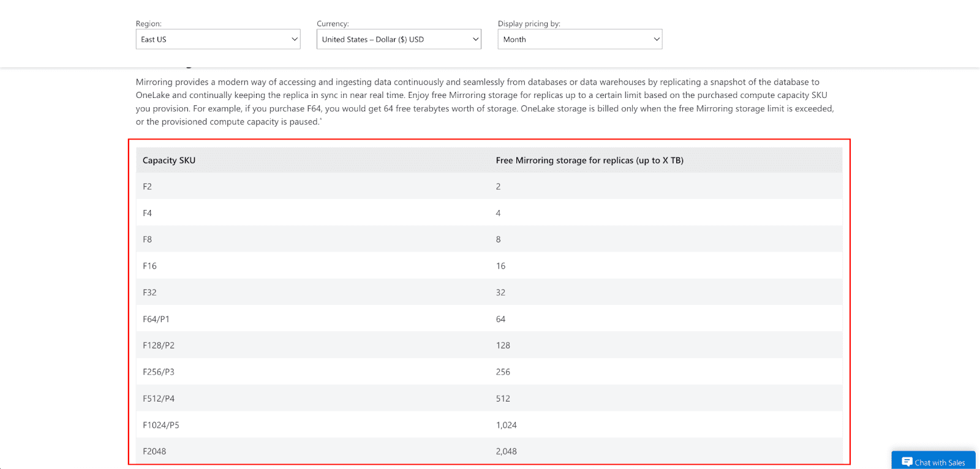Open the Currency dropdown showing USD
Screen dimensions: 980x469
pyautogui.click(x=399, y=39)
